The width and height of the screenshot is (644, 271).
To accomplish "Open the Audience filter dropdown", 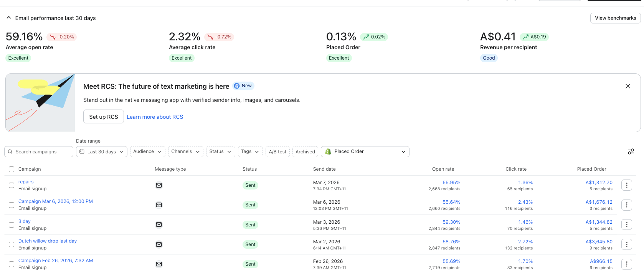I will click(148, 151).
